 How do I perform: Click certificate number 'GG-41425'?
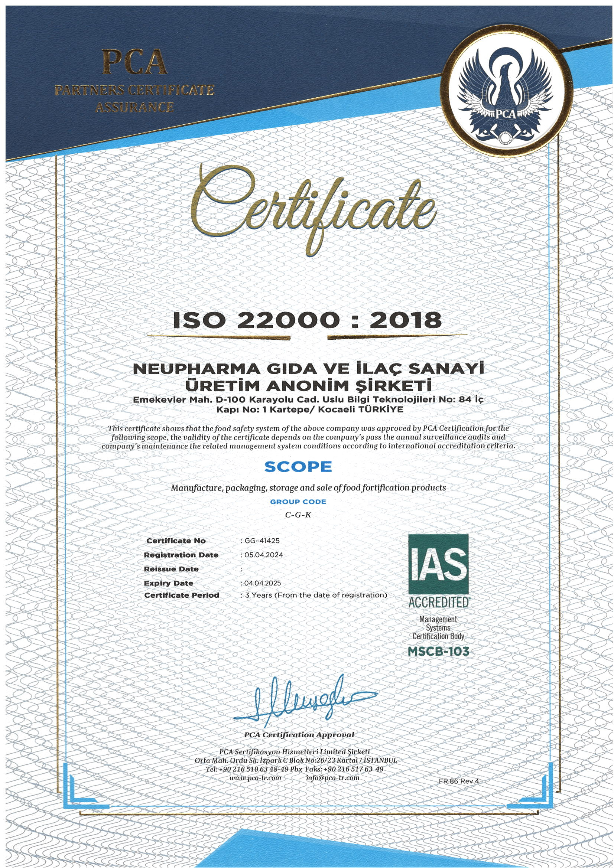[262, 541]
